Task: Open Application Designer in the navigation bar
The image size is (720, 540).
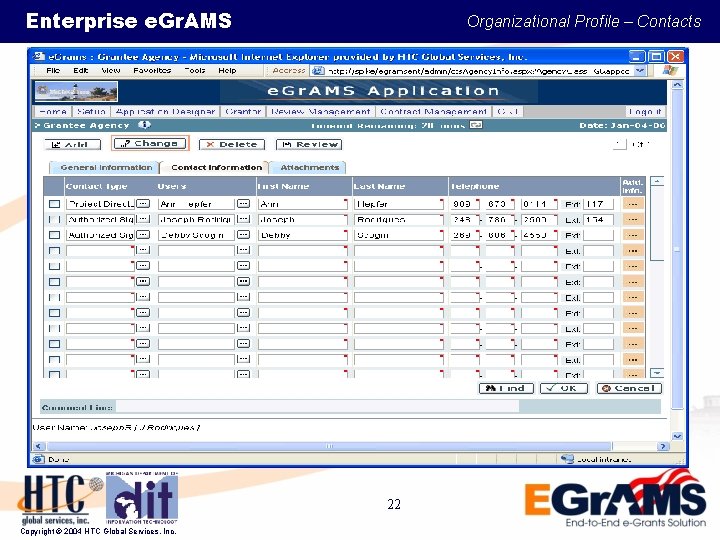Action: click(165, 112)
